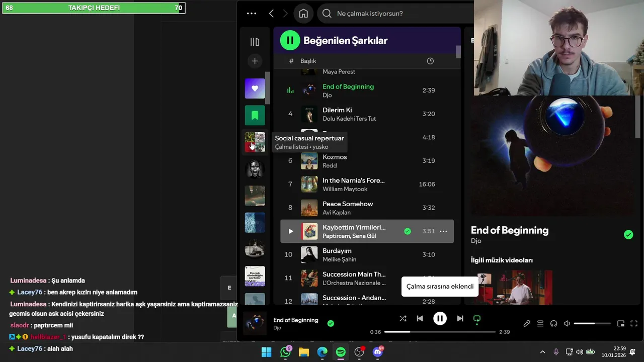The image size is (644, 362).
Task: Skip to next track
Action: tap(460, 318)
